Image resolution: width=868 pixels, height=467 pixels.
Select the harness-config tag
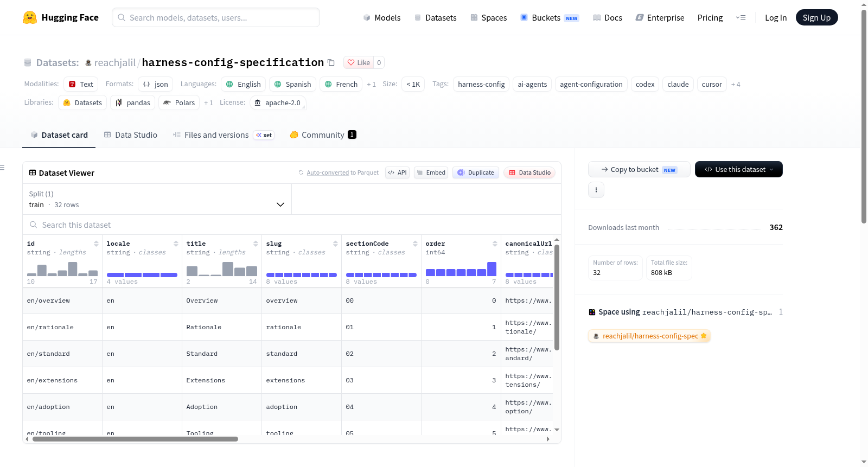click(481, 84)
